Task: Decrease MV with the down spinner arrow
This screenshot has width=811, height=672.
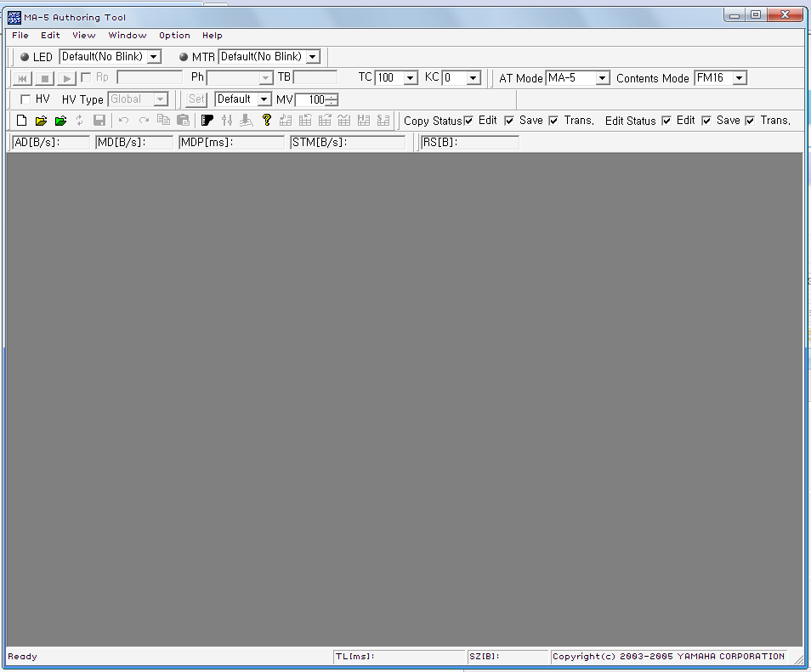Action: [332, 102]
